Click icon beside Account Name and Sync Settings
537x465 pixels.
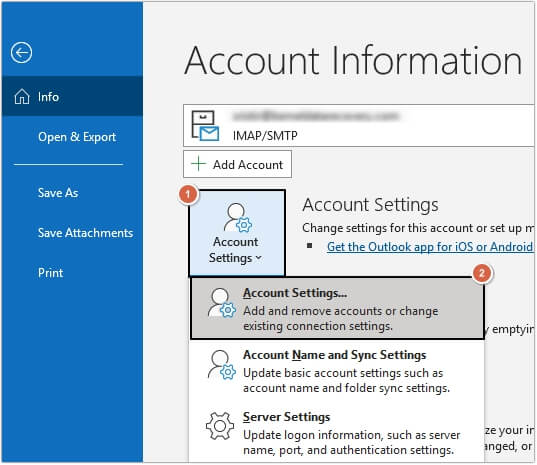pyautogui.click(x=221, y=365)
